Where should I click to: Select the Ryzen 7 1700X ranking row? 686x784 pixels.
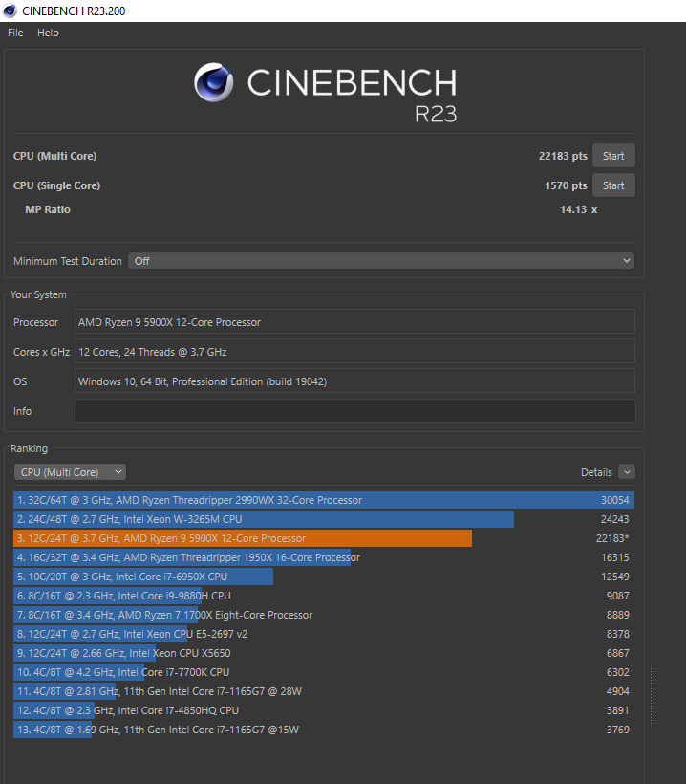click(324, 615)
